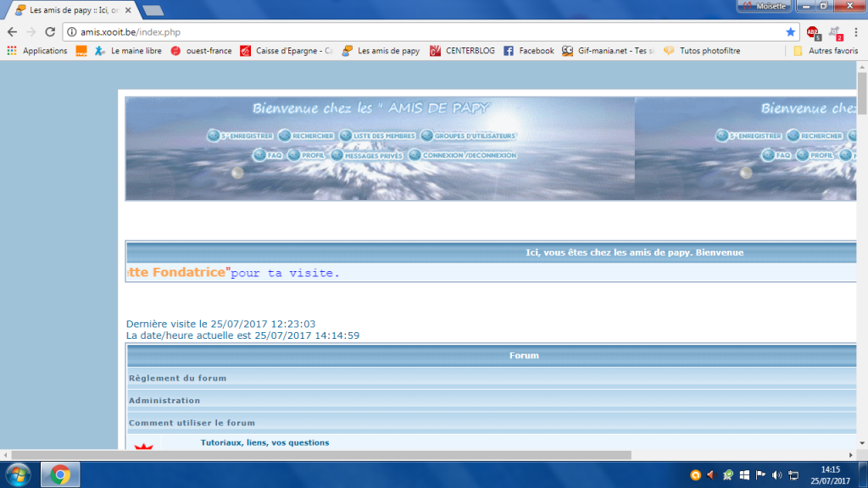Click S'enregistrer in the first banner
The height and width of the screenshot is (488, 868).
(x=240, y=136)
